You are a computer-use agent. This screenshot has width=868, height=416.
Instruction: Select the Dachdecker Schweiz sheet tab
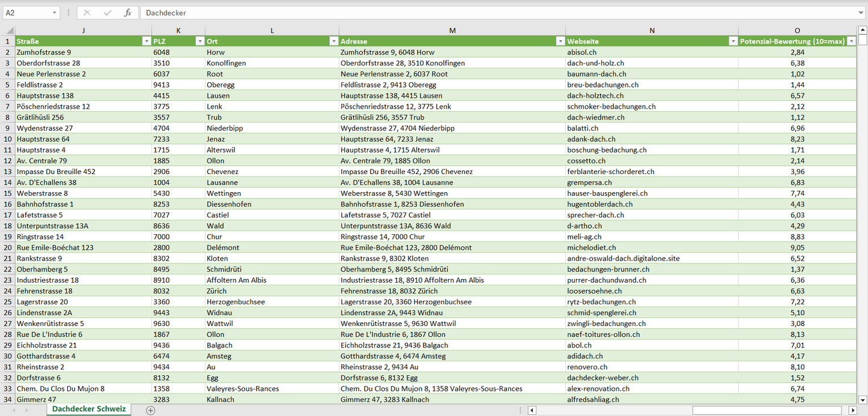89,409
